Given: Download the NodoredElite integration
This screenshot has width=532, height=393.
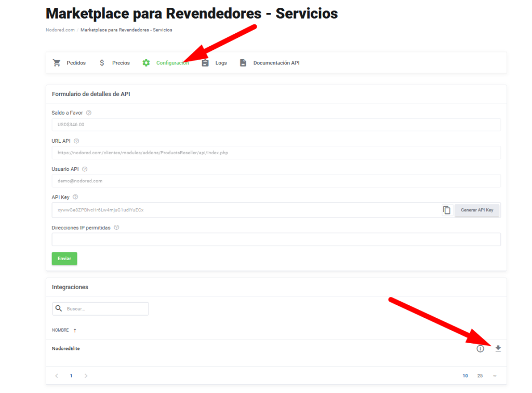Looking at the screenshot, I should pos(498,348).
